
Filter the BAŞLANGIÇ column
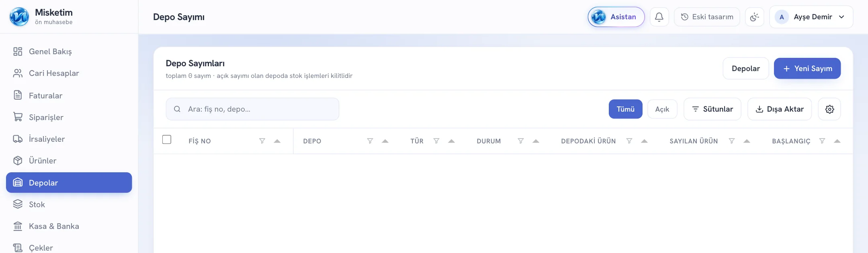822,141
